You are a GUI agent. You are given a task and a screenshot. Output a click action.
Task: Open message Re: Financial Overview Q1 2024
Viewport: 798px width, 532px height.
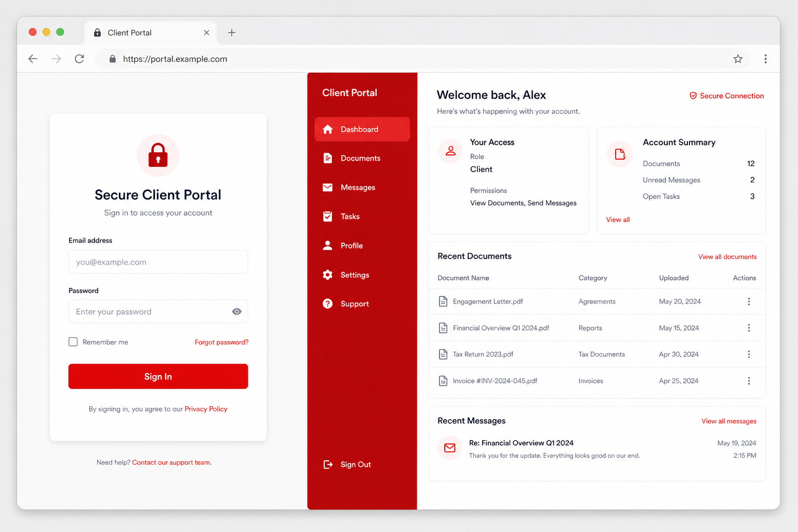click(x=521, y=443)
